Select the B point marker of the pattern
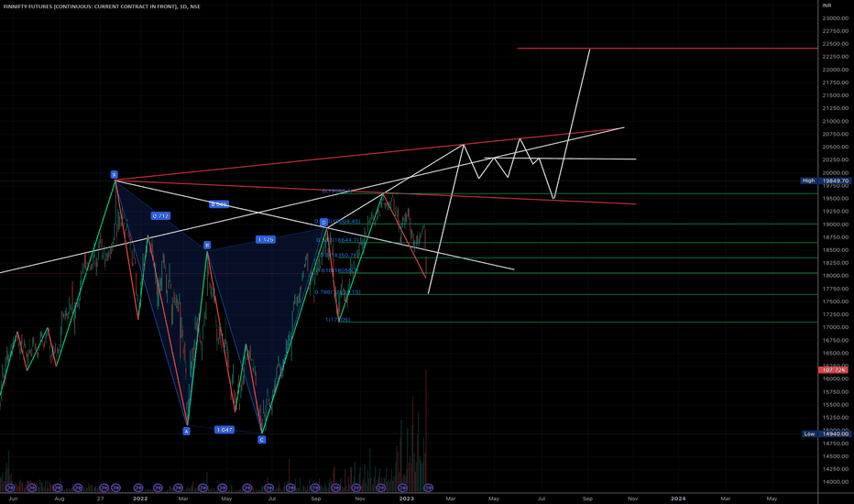Image resolution: width=854 pixels, height=504 pixels. pyautogui.click(x=207, y=246)
